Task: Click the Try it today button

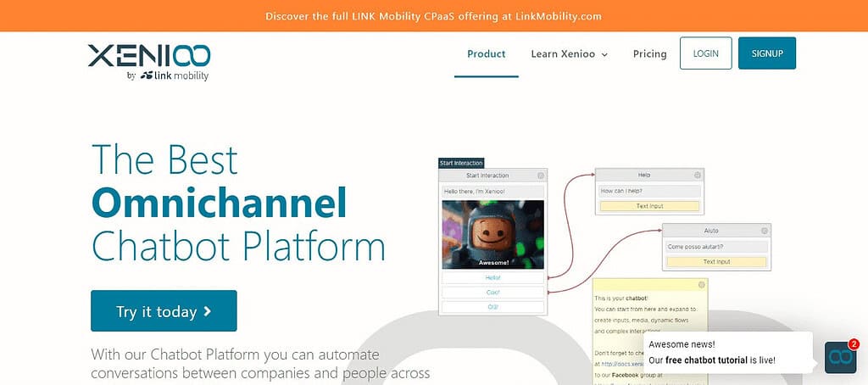Action: tap(164, 310)
